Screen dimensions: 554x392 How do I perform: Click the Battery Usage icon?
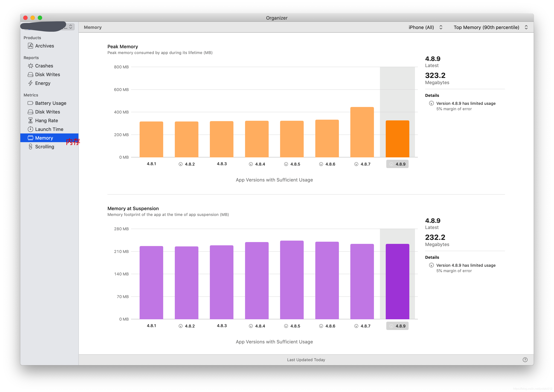click(x=30, y=103)
